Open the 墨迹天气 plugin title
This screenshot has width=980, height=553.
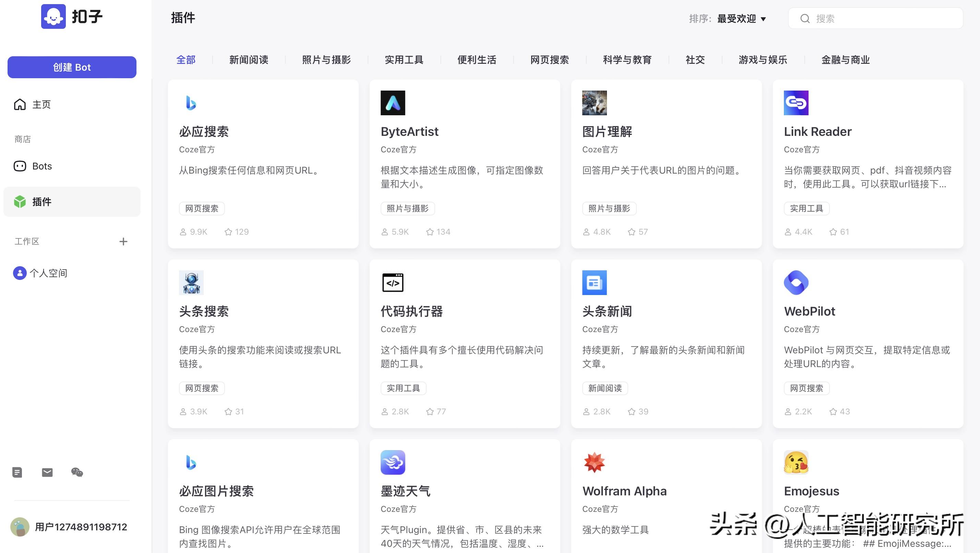[406, 491]
